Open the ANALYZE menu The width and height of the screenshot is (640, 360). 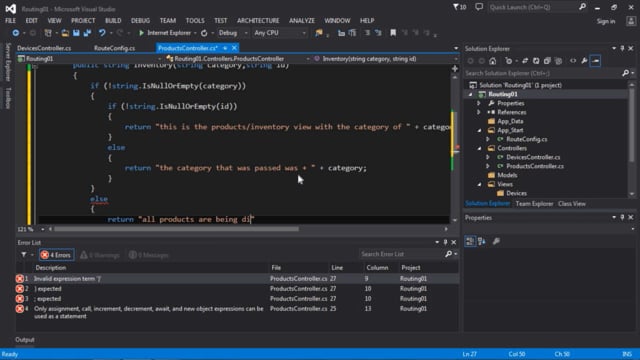(x=302, y=20)
